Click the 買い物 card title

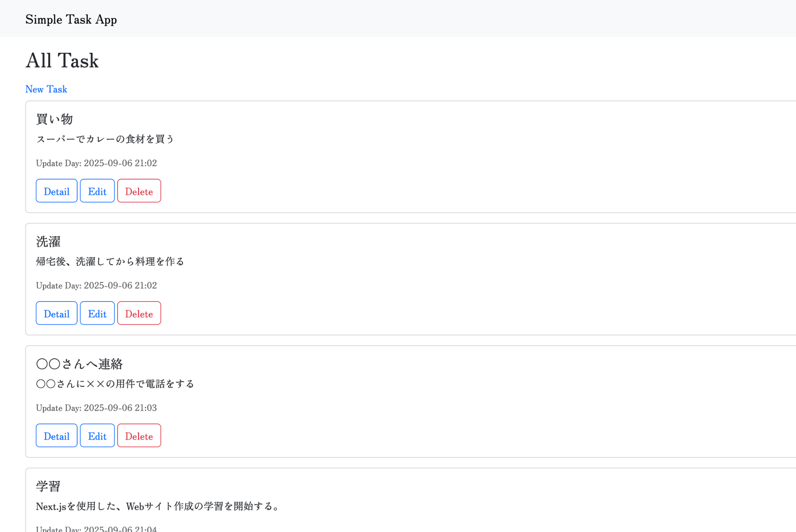click(x=54, y=119)
